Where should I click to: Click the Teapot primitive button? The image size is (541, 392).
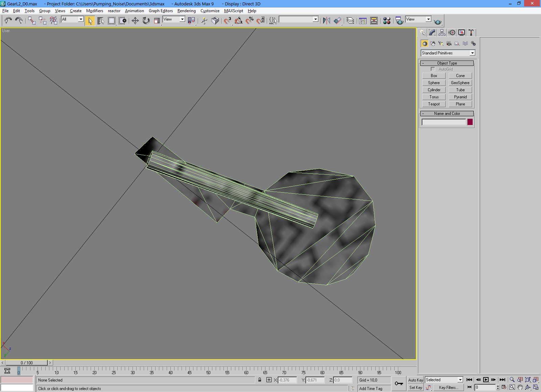click(x=434, y=104)
